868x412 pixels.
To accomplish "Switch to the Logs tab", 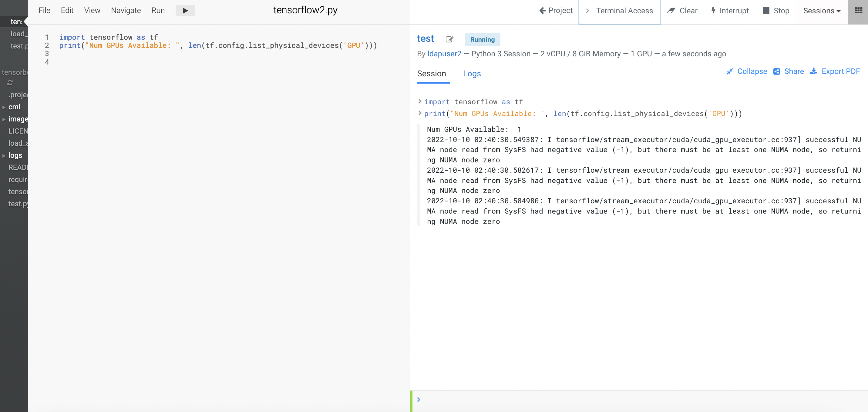I will coord(471,74).
